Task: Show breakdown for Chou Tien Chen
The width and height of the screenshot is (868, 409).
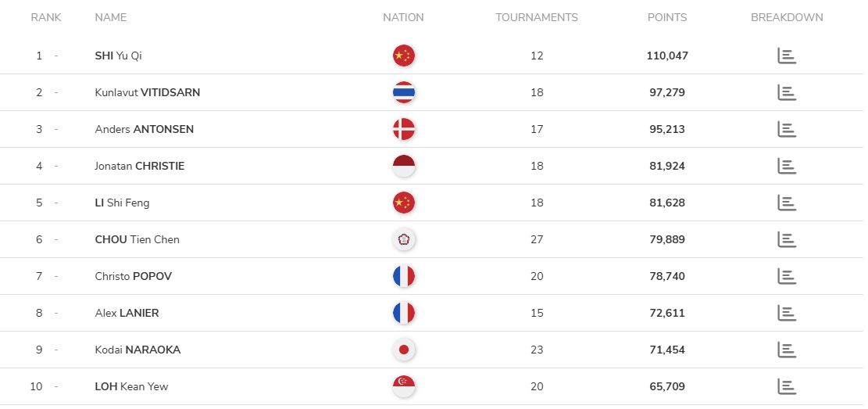Action: coord(786,239)
